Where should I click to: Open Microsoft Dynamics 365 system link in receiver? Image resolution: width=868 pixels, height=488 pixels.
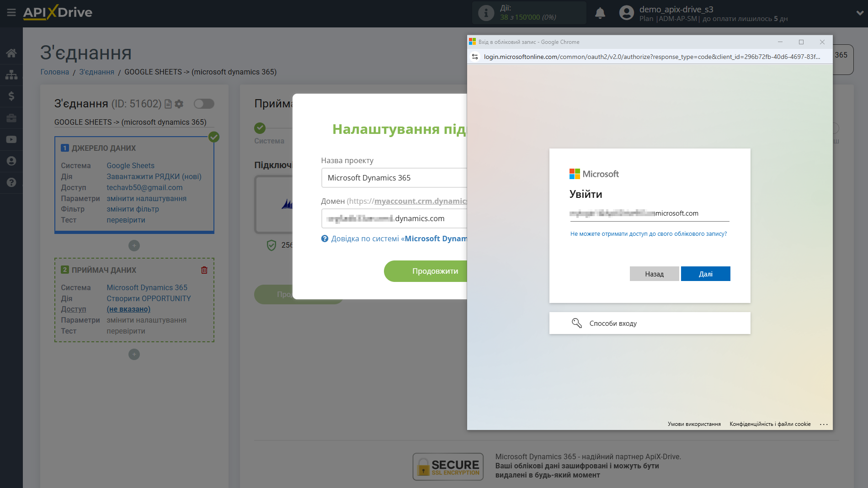point(147,287)
